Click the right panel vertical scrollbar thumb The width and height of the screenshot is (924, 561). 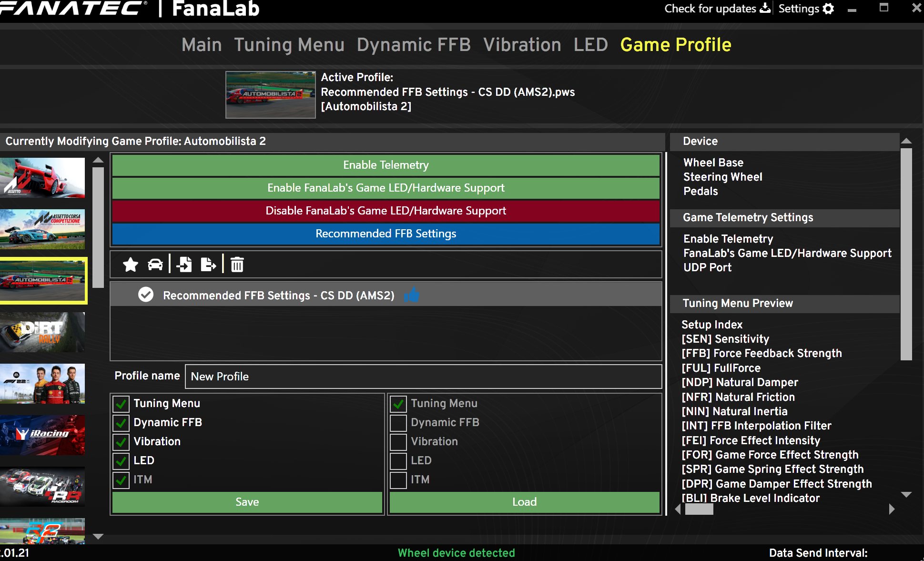tap(906, 254)
